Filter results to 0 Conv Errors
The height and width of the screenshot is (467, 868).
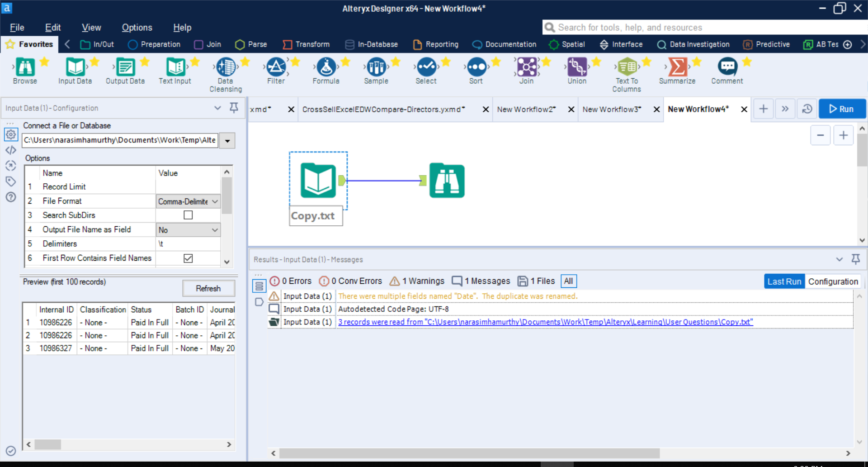[x=350, y=281]
